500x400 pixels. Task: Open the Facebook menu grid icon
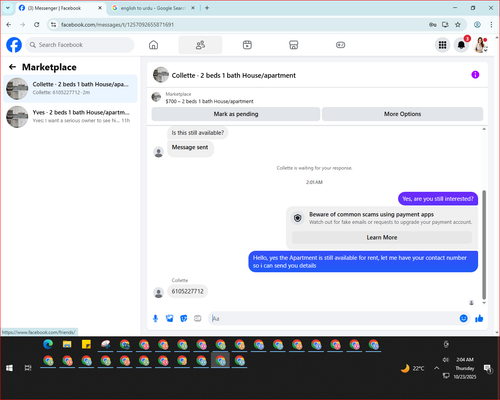[x=442, y=45]
